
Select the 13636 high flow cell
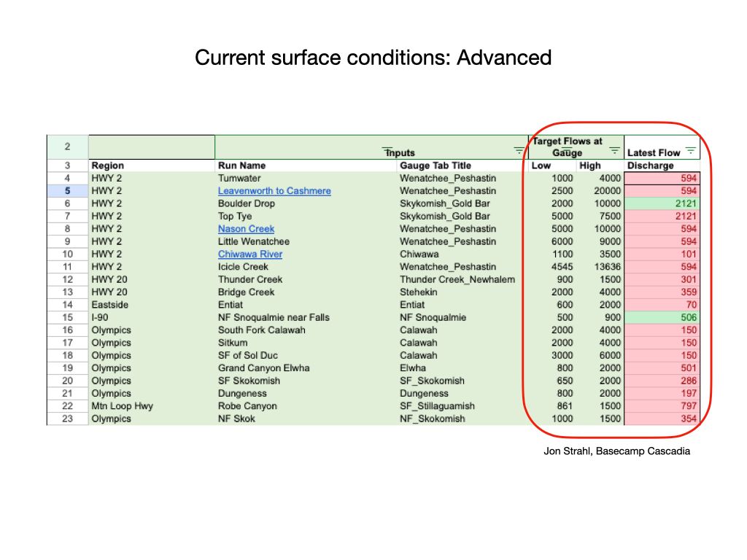(600, 267)
